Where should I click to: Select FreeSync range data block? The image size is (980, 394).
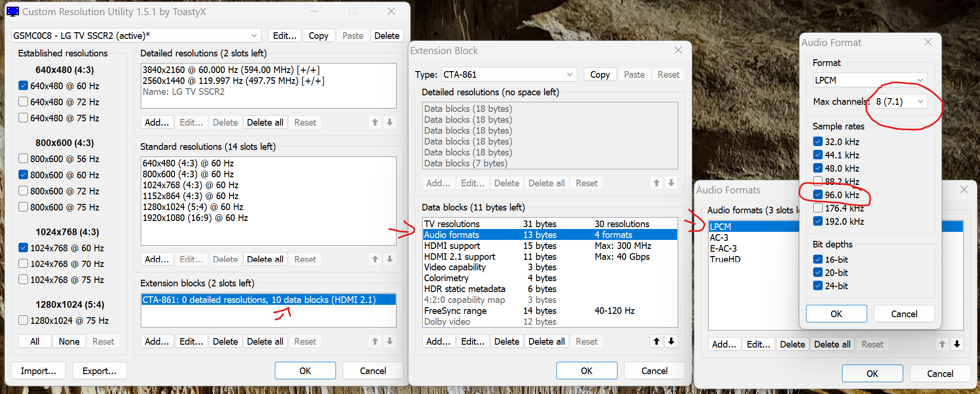[550, 311]
